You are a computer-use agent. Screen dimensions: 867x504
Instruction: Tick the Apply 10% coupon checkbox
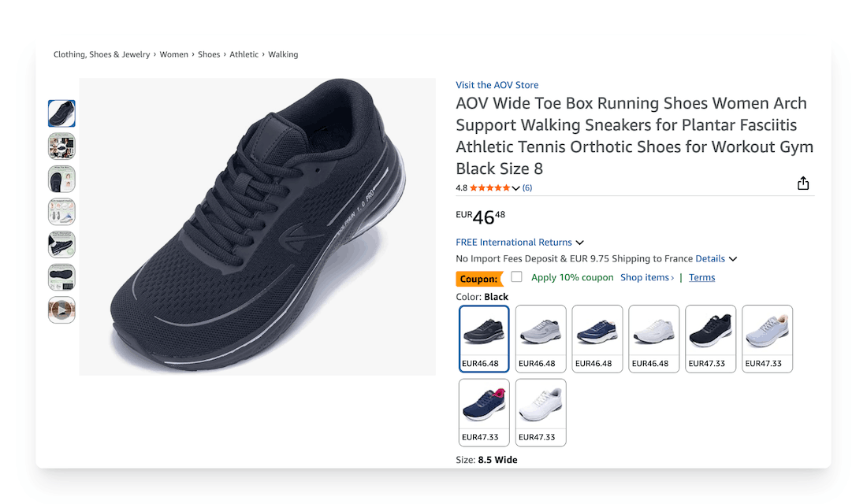[x=517, y=276]
